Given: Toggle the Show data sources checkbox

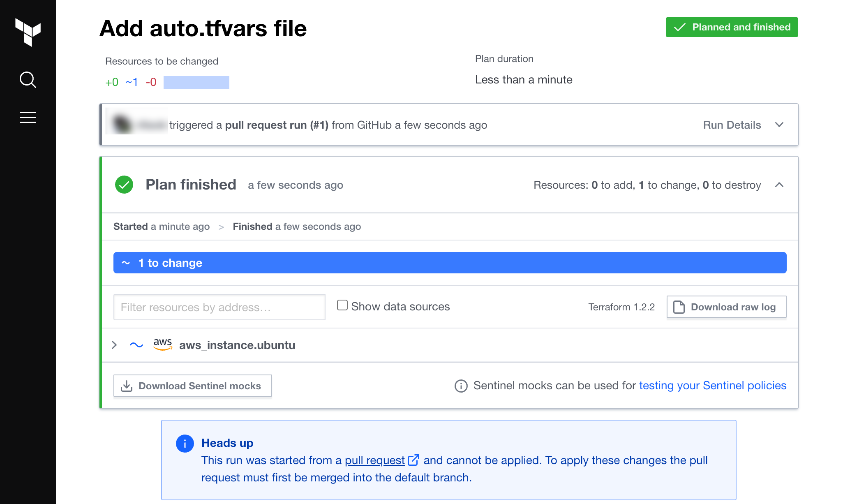Looking at the screenshot, I should coord(342,305).
